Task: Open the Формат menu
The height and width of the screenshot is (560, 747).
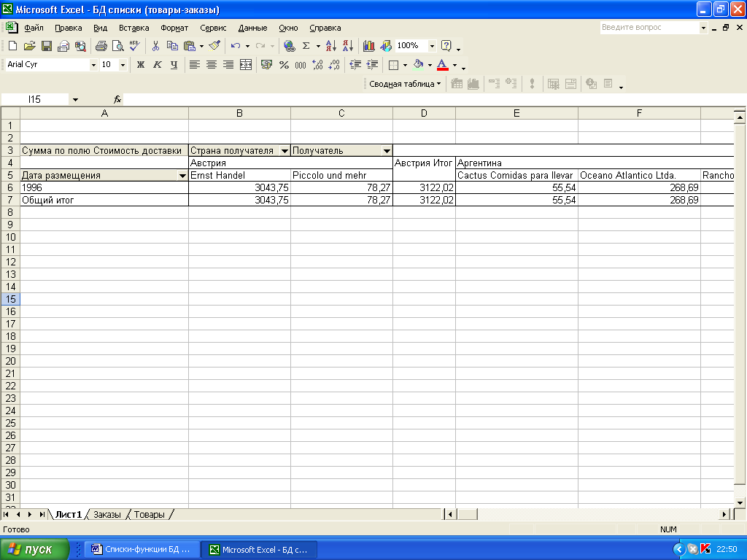Action: [174, 28]
